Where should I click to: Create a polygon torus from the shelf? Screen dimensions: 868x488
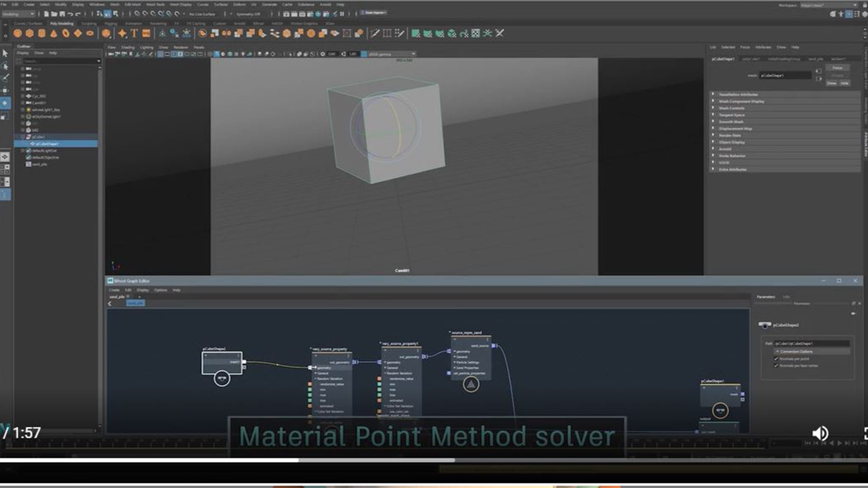66,33
